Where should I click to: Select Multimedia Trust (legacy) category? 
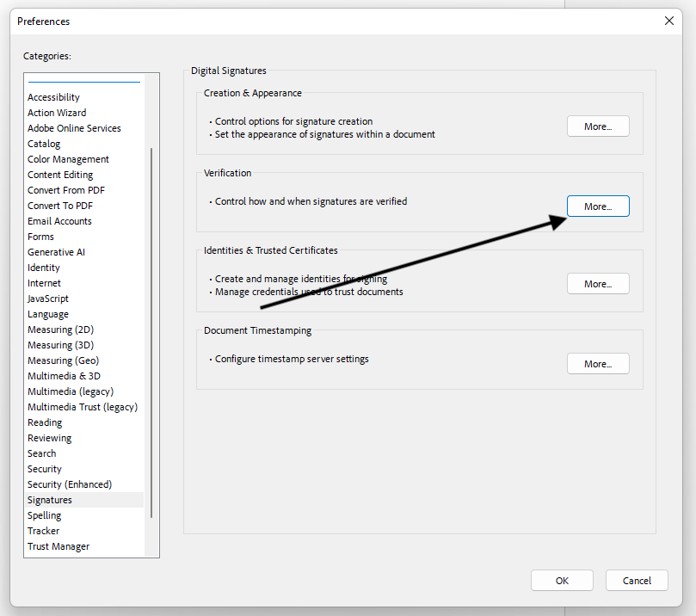(x=83, y=407)
